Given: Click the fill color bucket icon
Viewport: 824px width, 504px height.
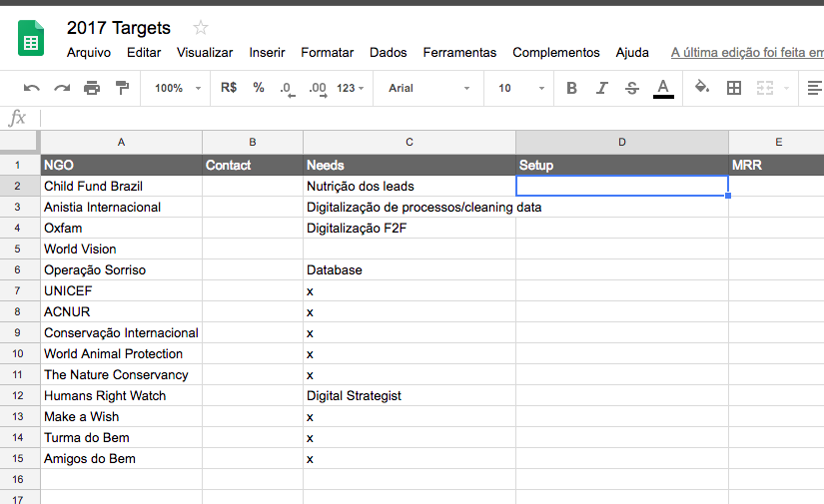Looking at the screenshot, I should [702, 88].
